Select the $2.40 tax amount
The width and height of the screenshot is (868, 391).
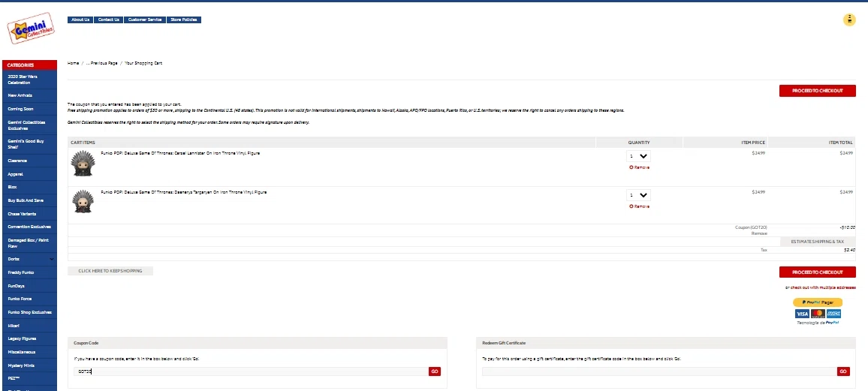coord(849,250)
